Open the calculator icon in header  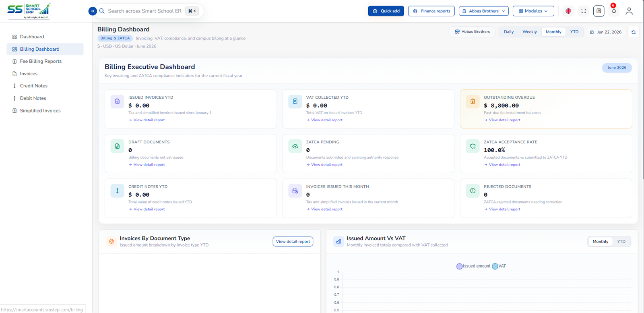599,11
